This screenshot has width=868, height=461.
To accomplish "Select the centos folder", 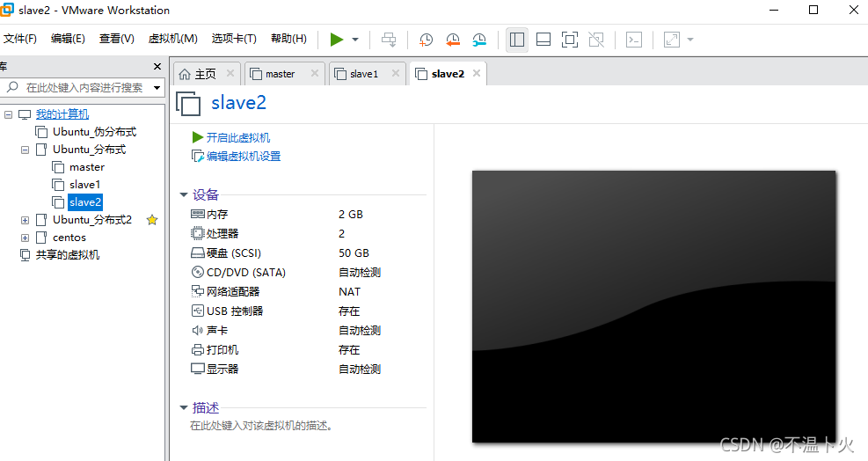I will 69,238.
